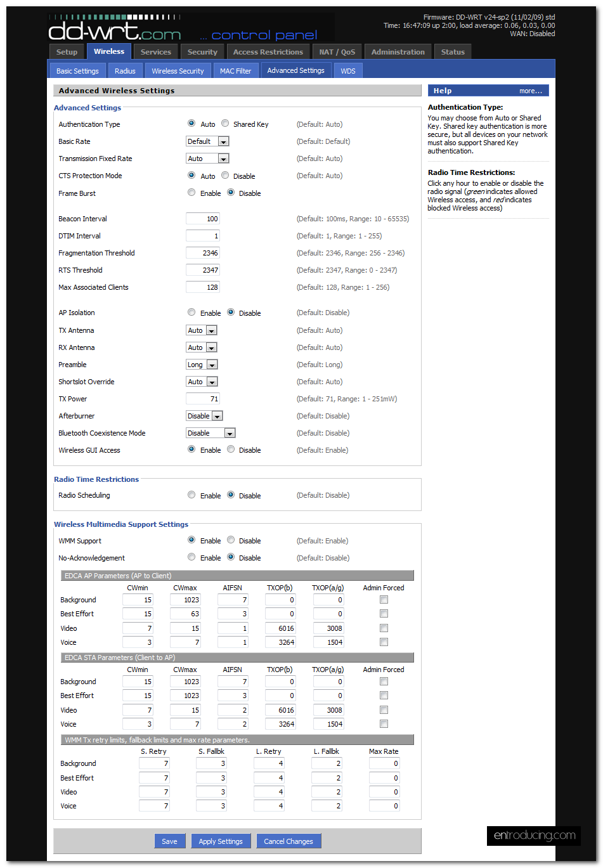Image resolution: width=603 pixels, height=868 pixels.
Task: Click the Apply Settings button
Action: click(x=221, y=841)
